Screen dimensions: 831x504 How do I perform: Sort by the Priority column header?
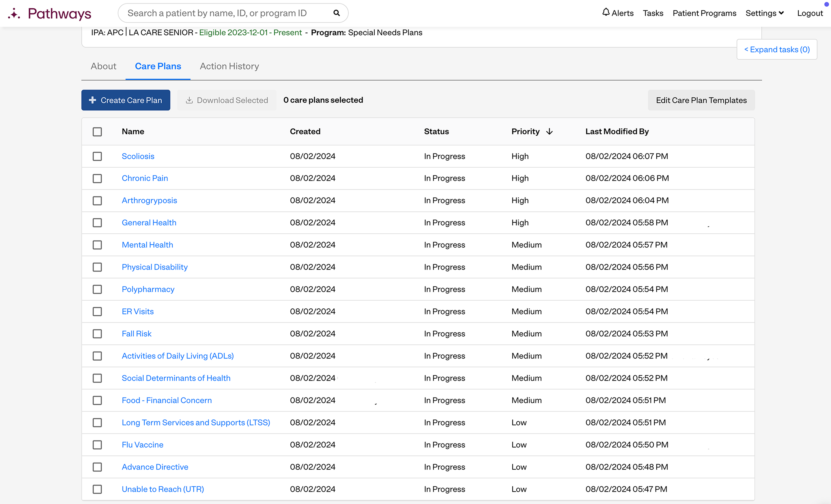(525, 132)
